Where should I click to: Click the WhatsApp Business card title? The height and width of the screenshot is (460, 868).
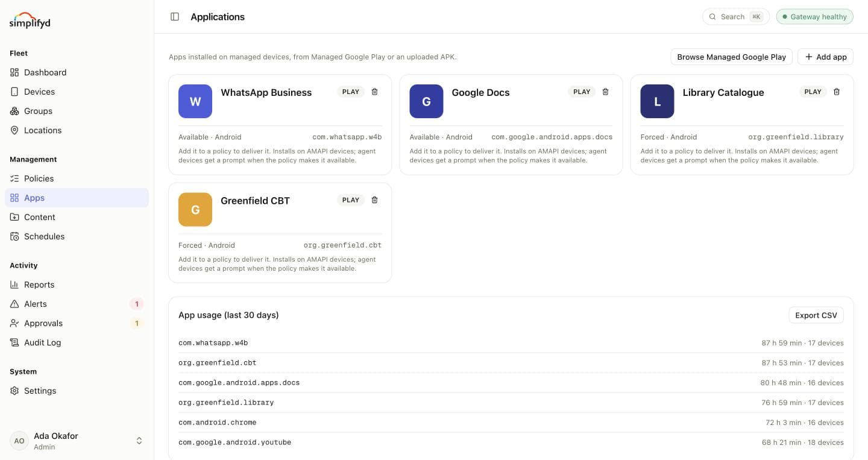266,92
